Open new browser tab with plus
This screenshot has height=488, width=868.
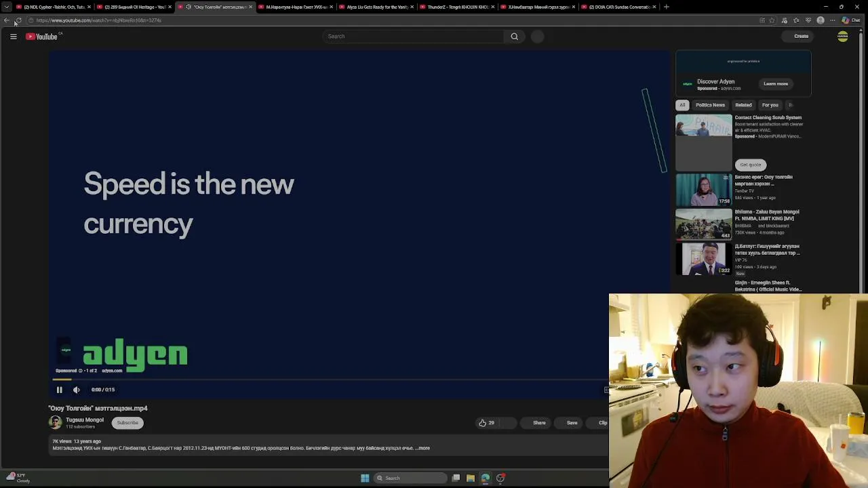[666, 7]
